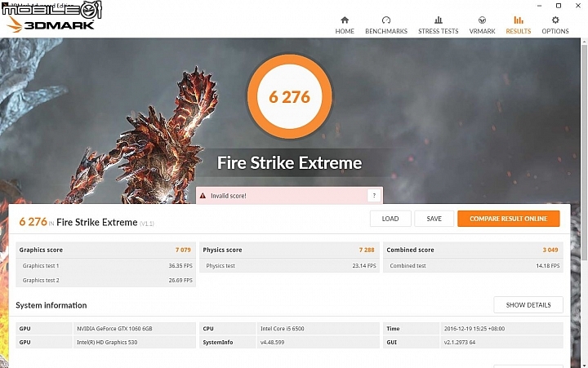Click the 'Combined score' heading
Viewport: 588px width, 368px height.
coord(410,250)
